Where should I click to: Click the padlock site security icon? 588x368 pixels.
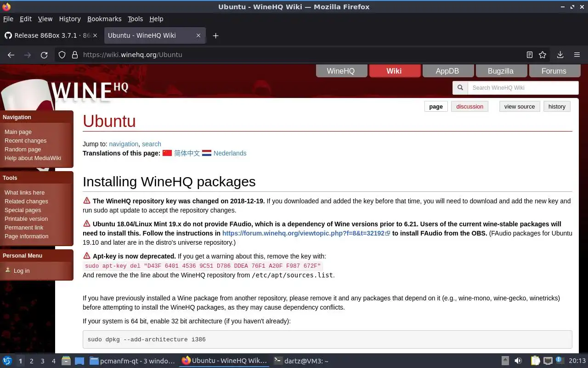tap(75, 55)
